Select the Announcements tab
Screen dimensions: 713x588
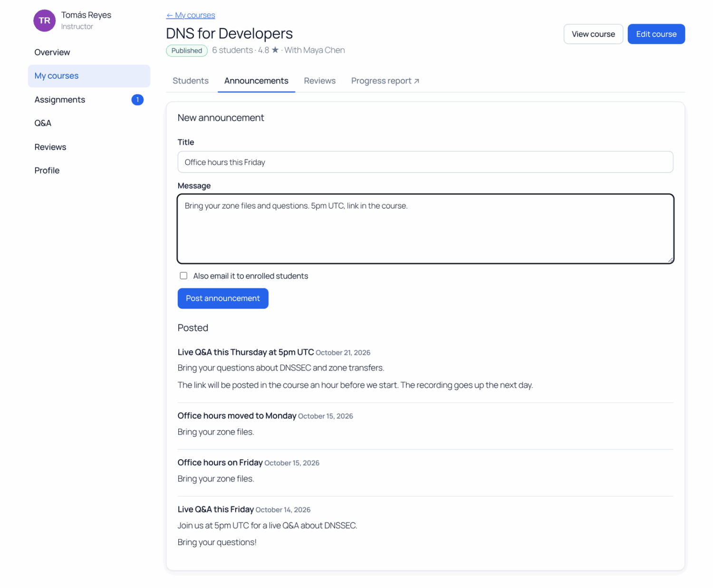(x=256, y=81)
